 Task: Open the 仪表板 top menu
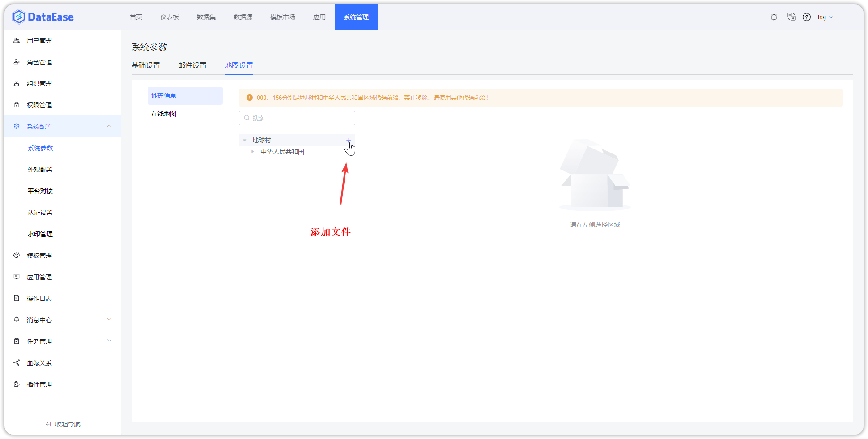click(170, 17)
